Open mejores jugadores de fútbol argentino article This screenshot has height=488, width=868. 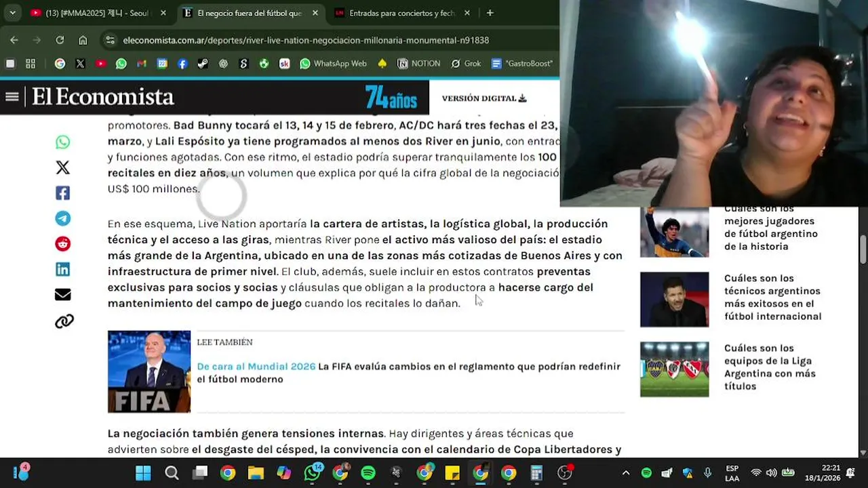pyautogui.click(x=771, y=228)
